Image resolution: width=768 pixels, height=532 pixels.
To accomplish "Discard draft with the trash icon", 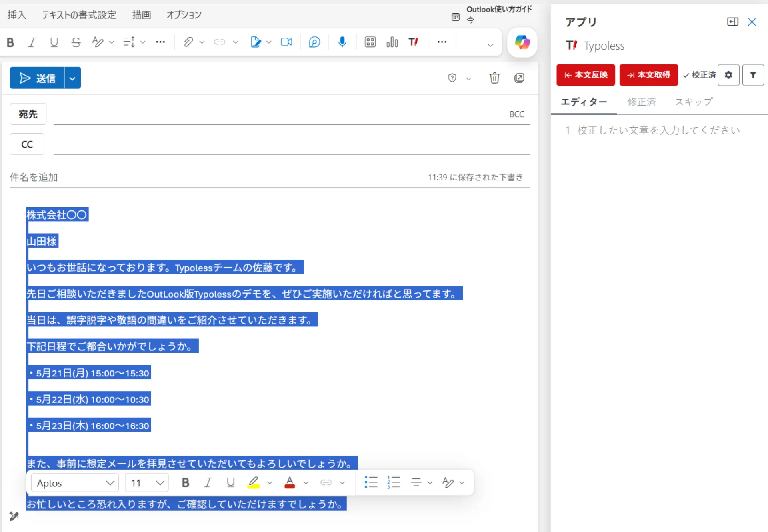I will pos(495,78).
